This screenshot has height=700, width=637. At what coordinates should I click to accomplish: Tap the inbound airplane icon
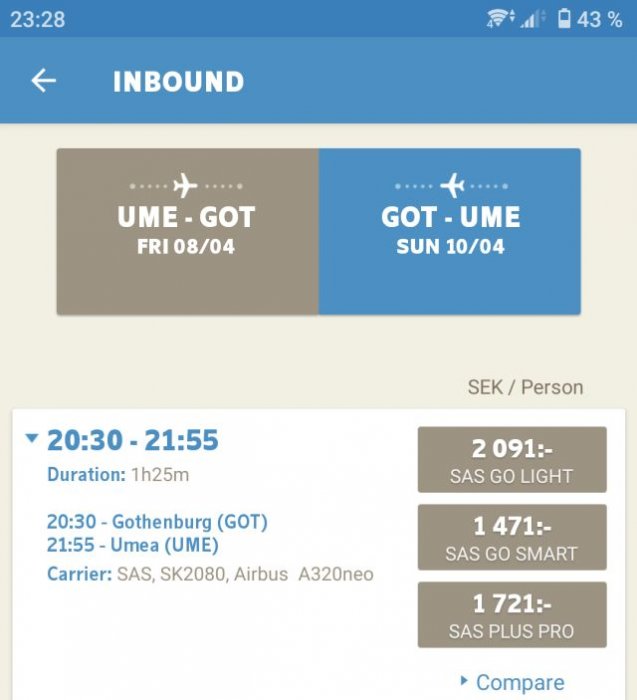pyautogui.click(x=452, y=186)
